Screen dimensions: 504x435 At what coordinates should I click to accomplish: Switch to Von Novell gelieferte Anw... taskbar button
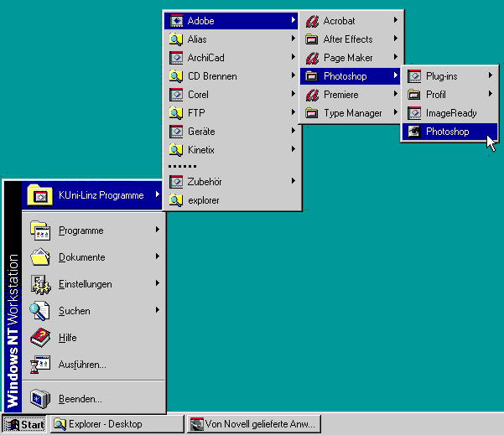[x=254, y=424]
